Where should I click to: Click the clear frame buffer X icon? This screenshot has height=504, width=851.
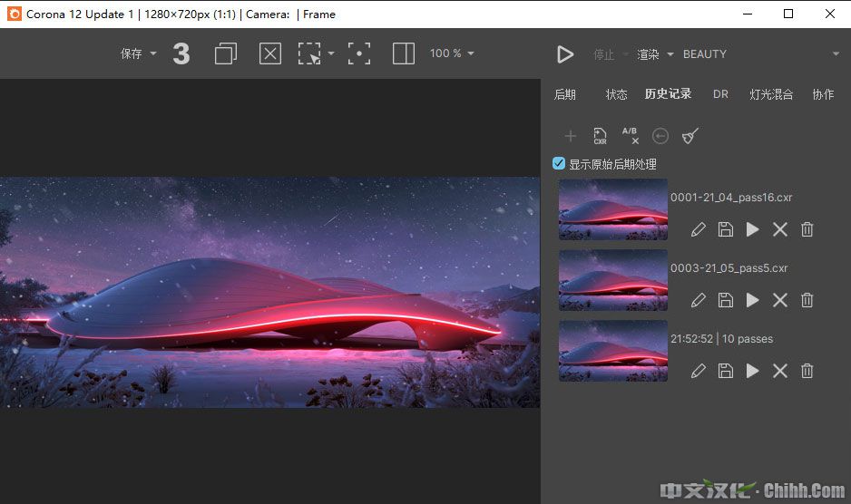coord(270,54)
